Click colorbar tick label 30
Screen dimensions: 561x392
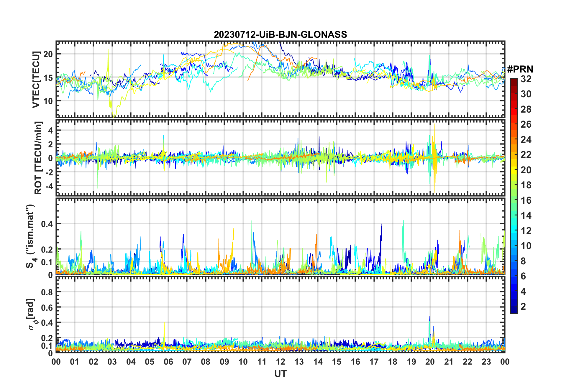tap(526, 94)
